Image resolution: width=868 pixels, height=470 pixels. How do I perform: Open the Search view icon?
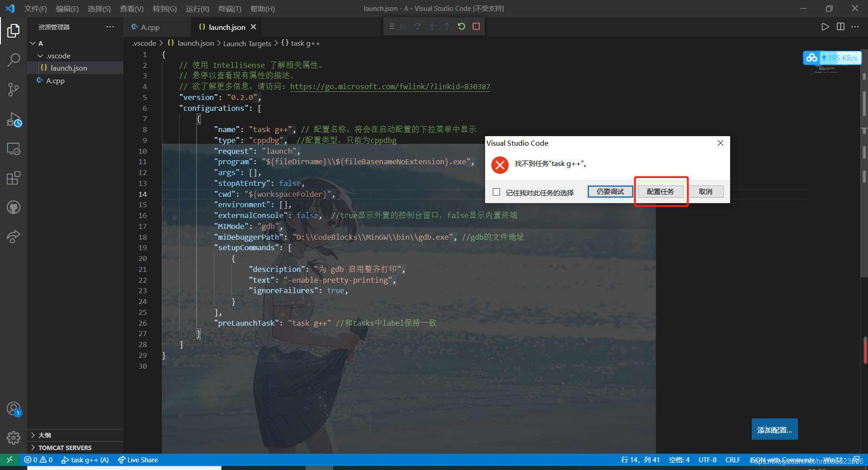(x=14, y=60)
